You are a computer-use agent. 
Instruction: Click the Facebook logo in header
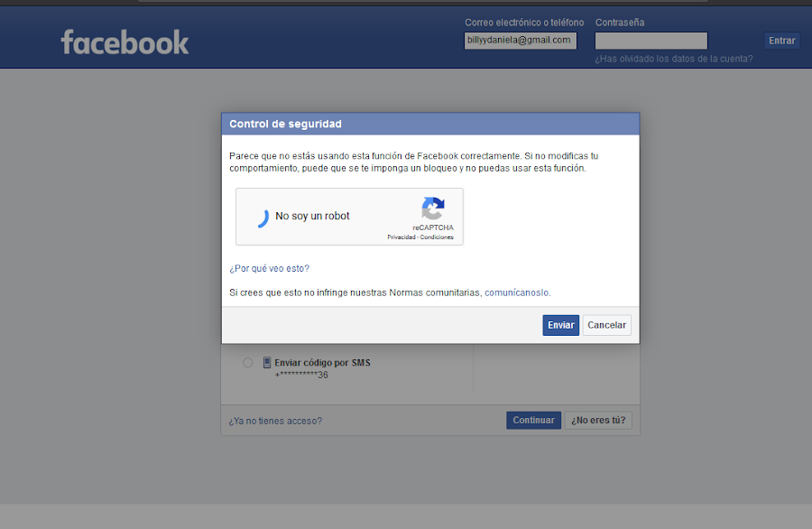pyautogui.click(x=125, y=42)
